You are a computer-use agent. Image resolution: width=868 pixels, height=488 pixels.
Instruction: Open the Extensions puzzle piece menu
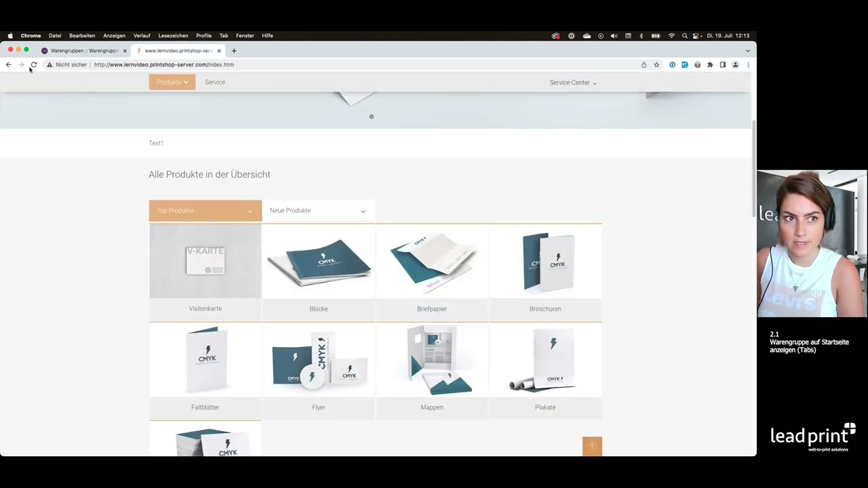[710, 65]
